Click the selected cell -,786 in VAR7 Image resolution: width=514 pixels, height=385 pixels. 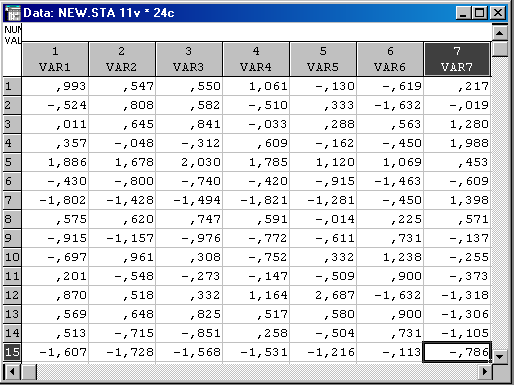coord(457,352)
